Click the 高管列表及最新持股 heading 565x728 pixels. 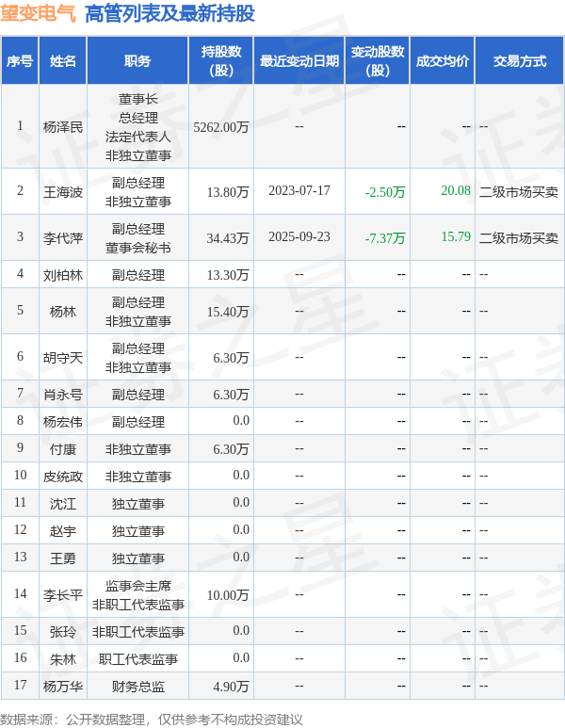click(x=169, y=13)
